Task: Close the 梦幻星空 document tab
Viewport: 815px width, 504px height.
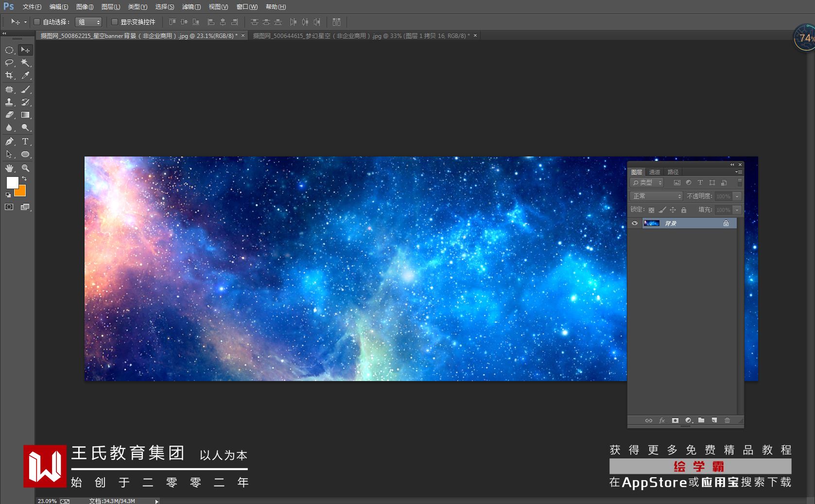Action: click(x=475, y=35)
